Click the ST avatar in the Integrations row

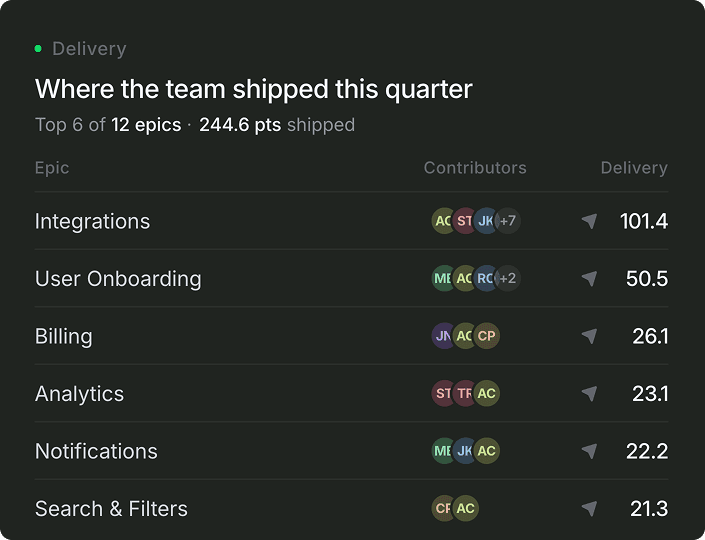(x=465, y=221)
